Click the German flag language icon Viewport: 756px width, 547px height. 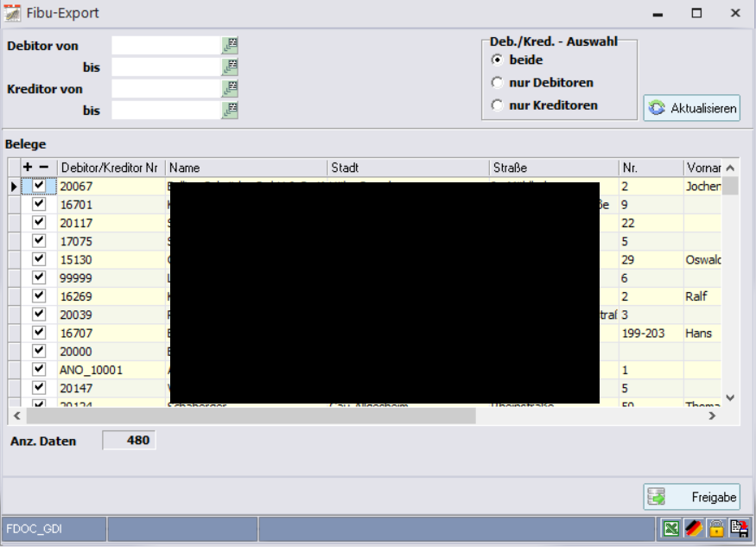694,528
